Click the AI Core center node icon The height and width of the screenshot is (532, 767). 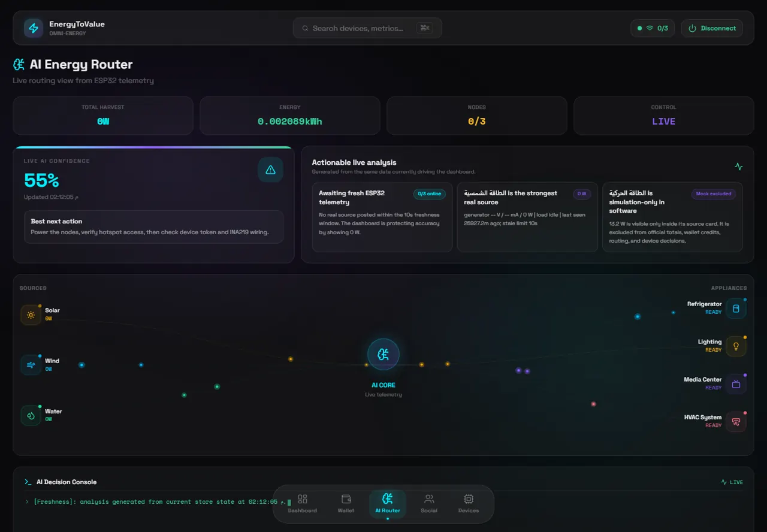point(383,355)
